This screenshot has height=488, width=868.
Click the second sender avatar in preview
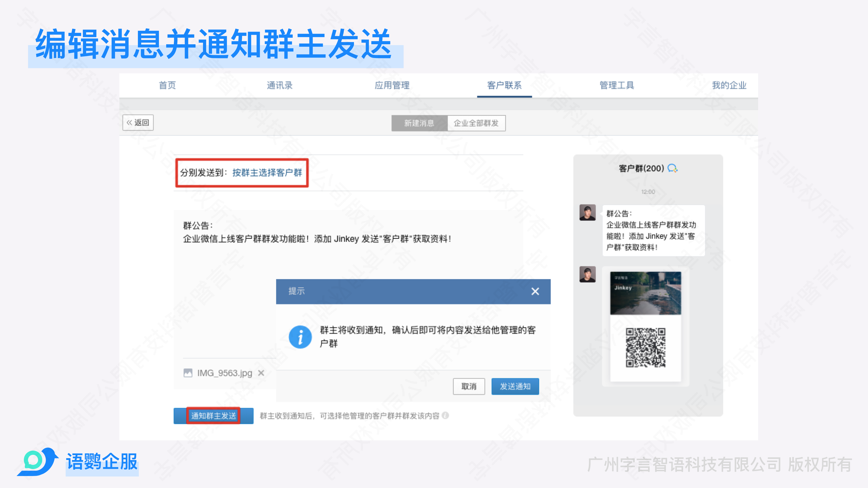point(587,274)
